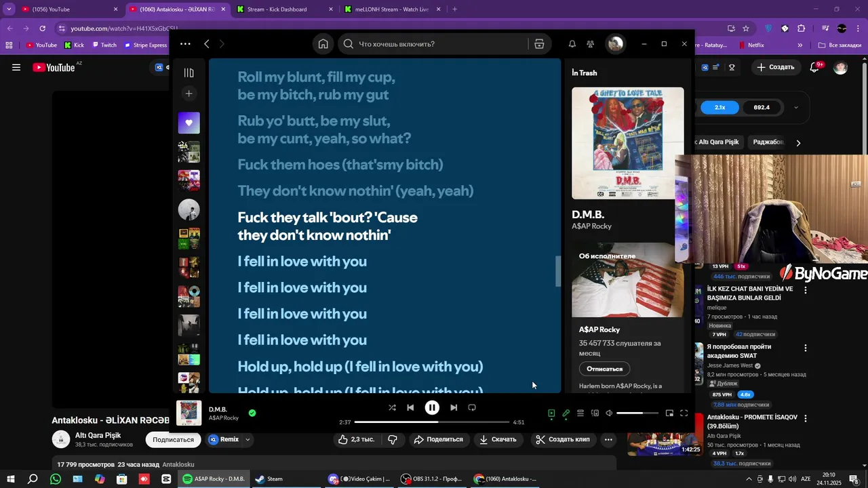The width and height of the screenshot is (868, 488).
Task: Create new playlist plus icon
Action: pos(189,94)
